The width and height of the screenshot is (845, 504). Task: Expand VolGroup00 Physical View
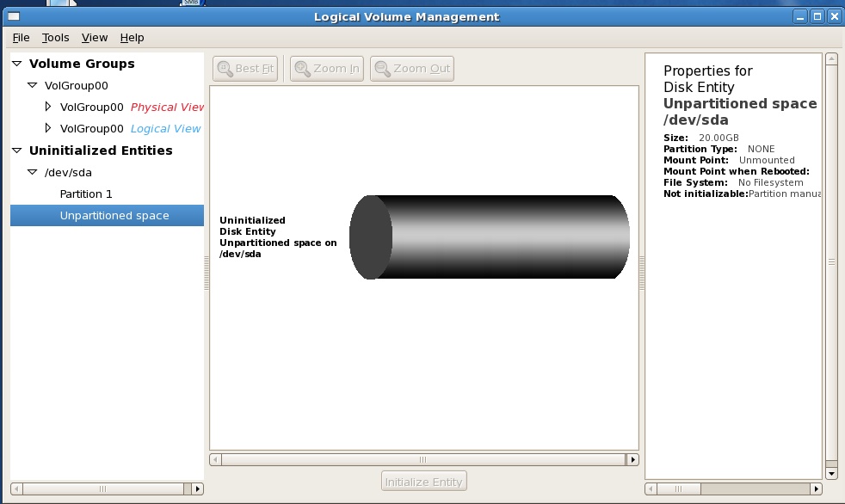coord(46,107)
